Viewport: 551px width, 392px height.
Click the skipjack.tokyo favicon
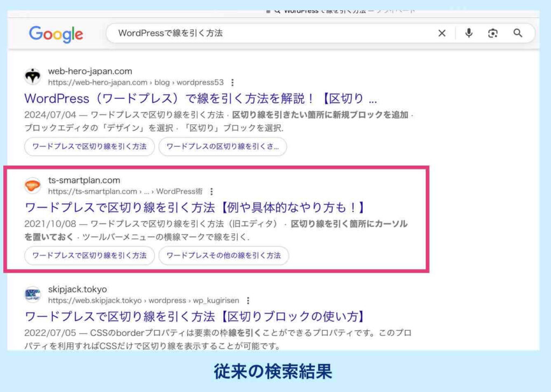point(33,294)
